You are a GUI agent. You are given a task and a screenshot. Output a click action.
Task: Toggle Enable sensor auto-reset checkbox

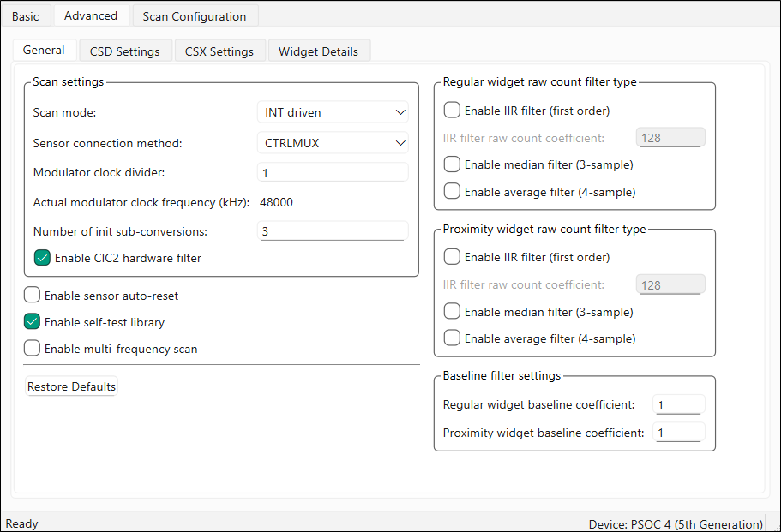tap(32, 296)
